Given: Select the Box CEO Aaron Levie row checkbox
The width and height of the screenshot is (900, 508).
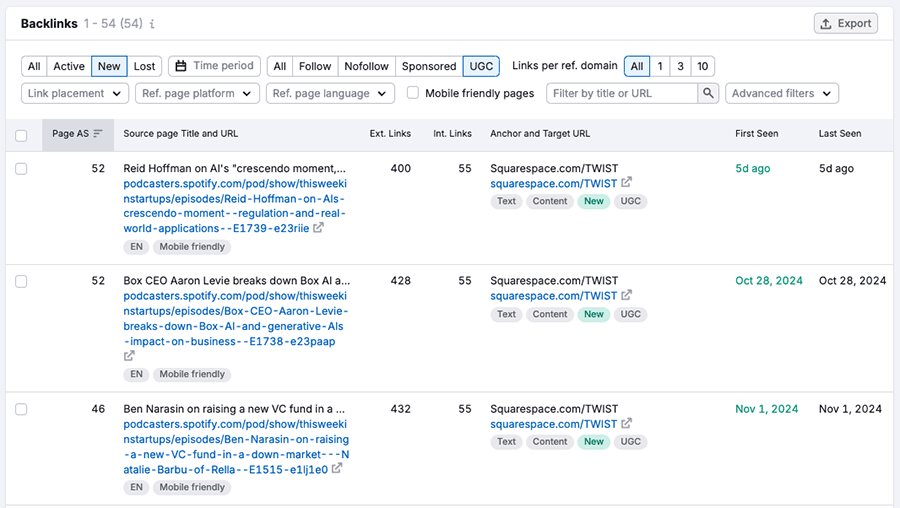Looking at the screenshot, I should click(21, 281).
